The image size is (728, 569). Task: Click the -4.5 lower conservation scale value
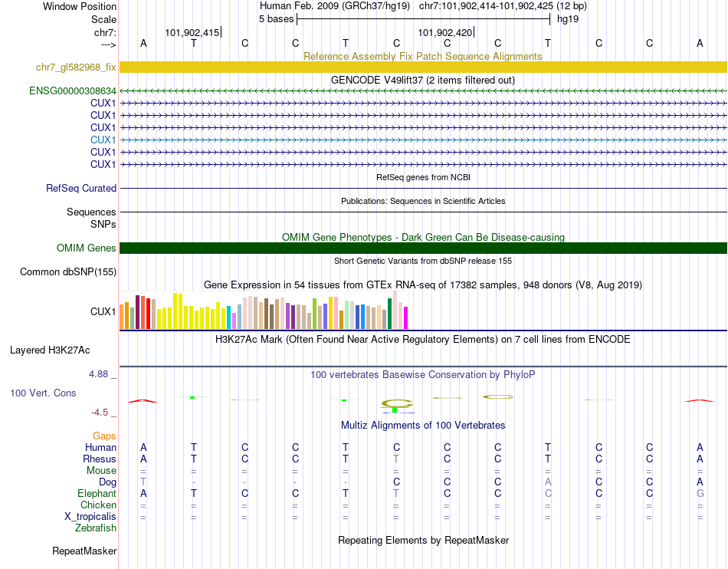pos(100,413)
